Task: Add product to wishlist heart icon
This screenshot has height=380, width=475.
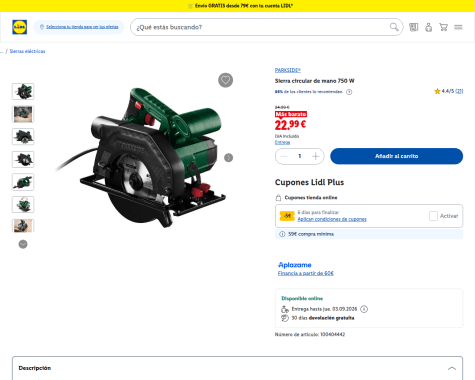Action: (226, 80)
